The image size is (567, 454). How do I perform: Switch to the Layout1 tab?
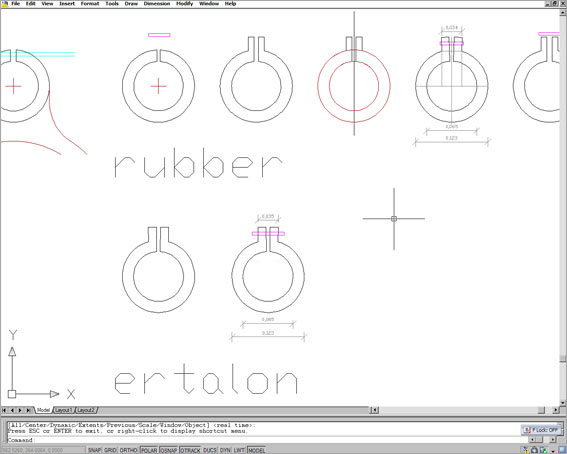click(64, 410)
